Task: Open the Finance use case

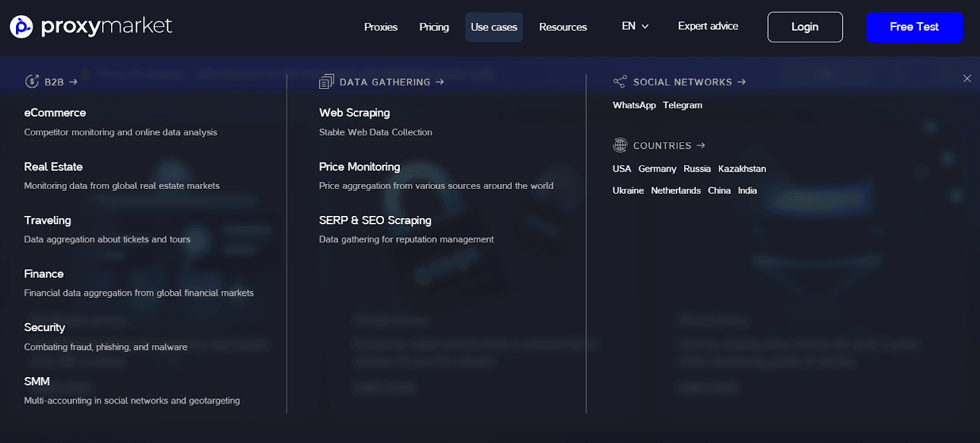Action: 44,274
